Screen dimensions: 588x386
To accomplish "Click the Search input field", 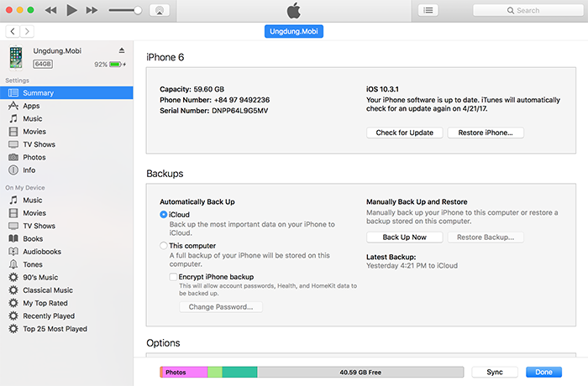I will pos(528,11).
